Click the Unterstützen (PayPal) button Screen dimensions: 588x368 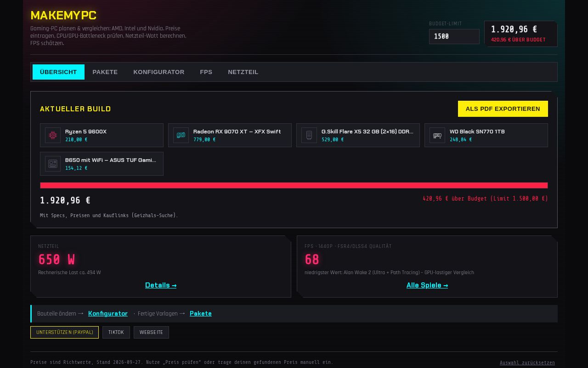(65, 333)
